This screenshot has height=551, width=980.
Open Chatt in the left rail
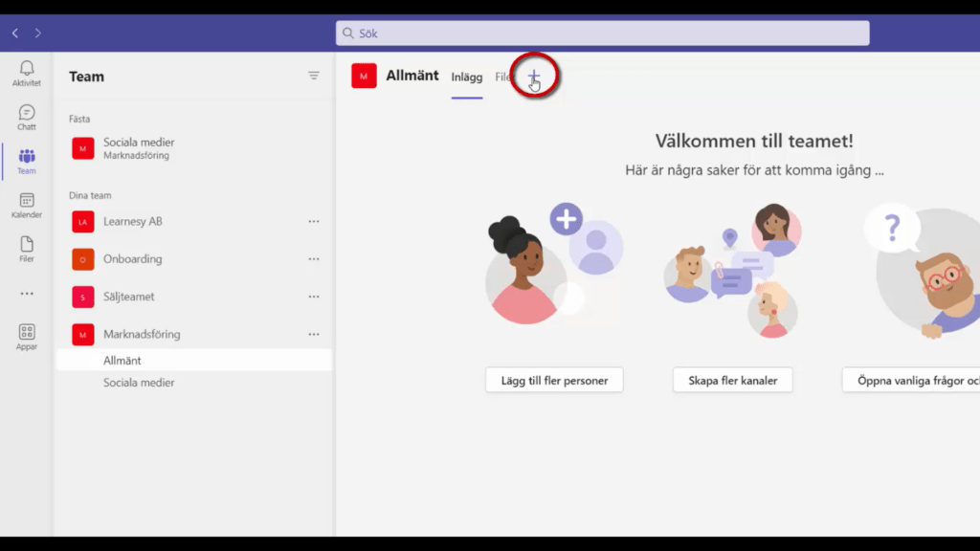[27, 118]
